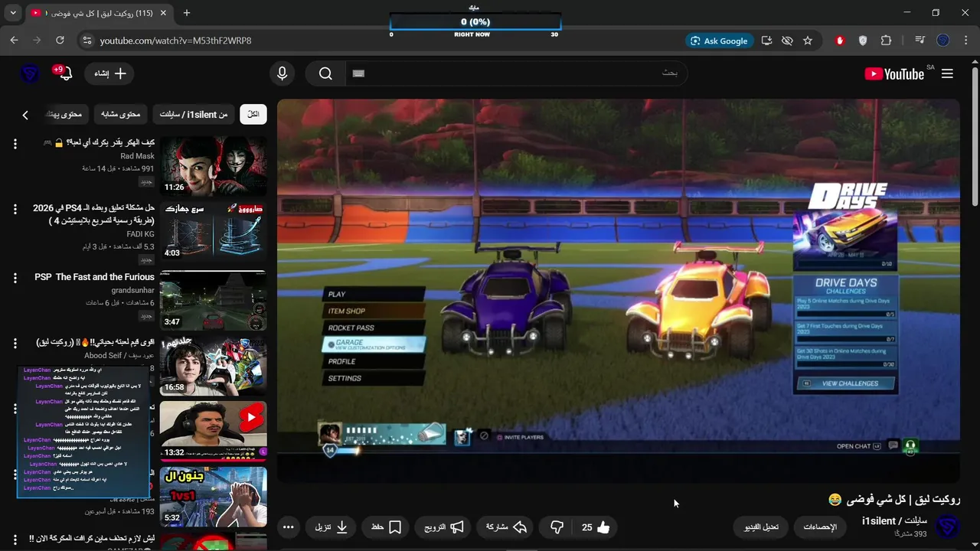Image resolution: width=980 pixels, height=551 pixels.
Task: Select the من i1silent filter chip
Action: tap(194, 114)
